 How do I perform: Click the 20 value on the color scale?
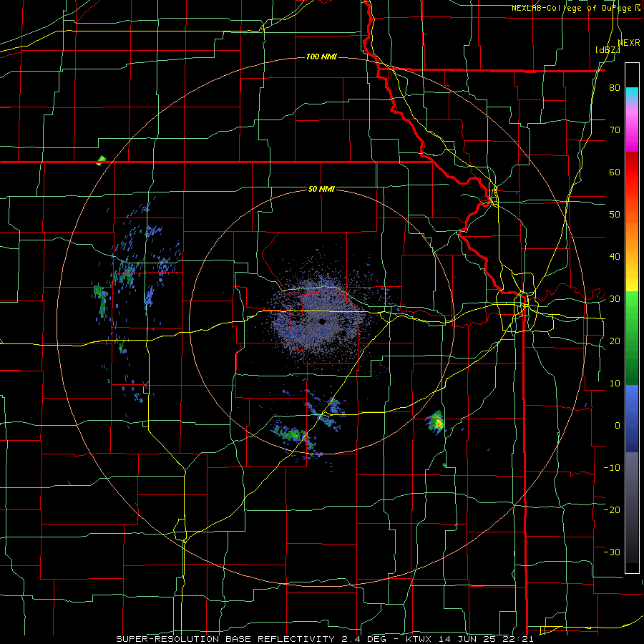coord(615,341)
